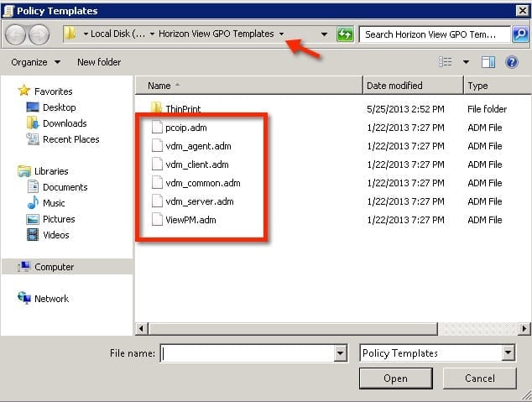Viewport: 532px width, 402px height.
Task: Open help with the question mark icon
Action: tap(512, 62)
